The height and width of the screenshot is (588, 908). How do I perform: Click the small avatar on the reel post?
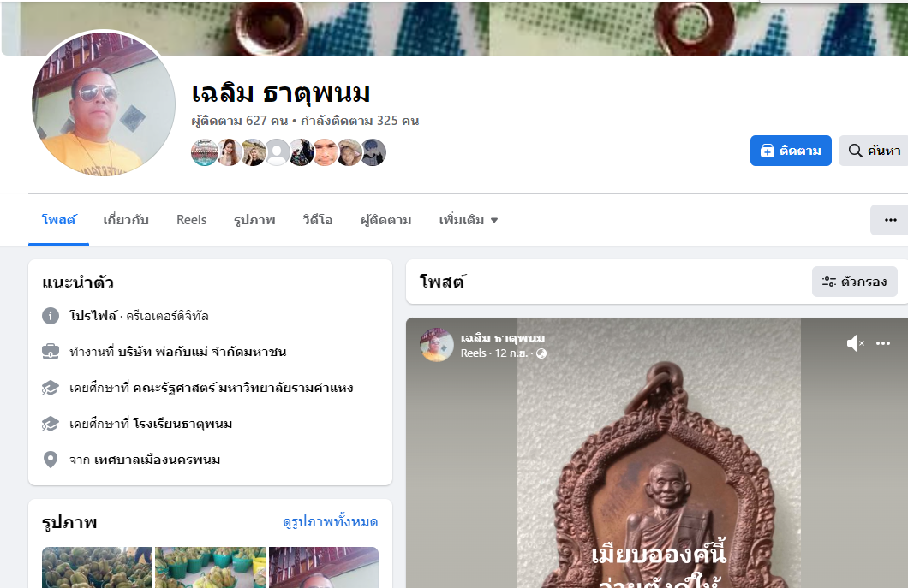click(437, 345)
